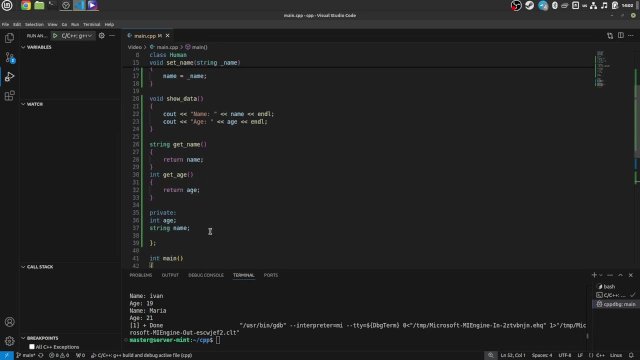Switch to the DEBUG CONSOLE tab
This screenshot has width=640, height=360.
click(x=206, y=276)
